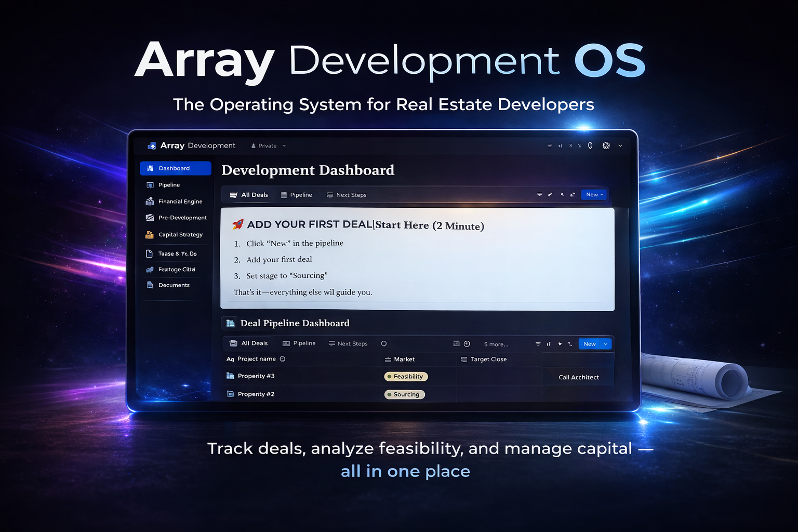Click the 'Deal Pipeline Dashboard' heading text
The height and width of the screenshot is (532, 798).
click(x=295, y=323)
